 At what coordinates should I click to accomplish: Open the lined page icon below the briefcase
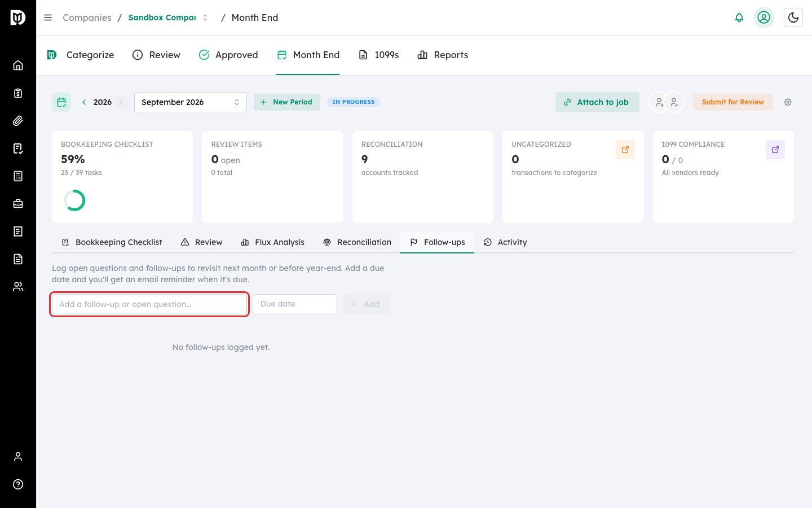point(18,231)
